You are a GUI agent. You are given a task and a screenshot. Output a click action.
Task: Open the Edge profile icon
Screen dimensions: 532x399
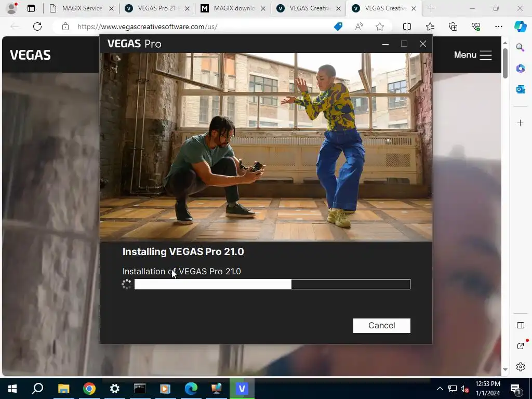tap(12, 8)
